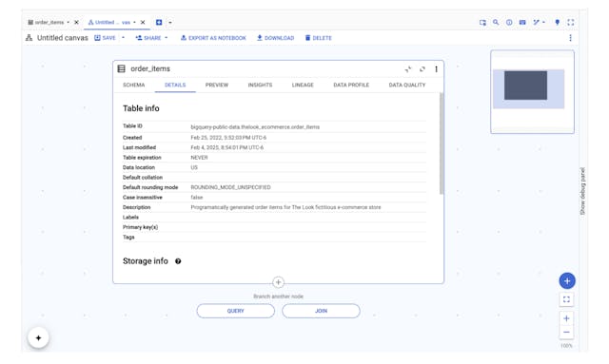Click the DOWNLOAD button
The width and height of the screenshot is (609, 364).
[x=275, y=38]
